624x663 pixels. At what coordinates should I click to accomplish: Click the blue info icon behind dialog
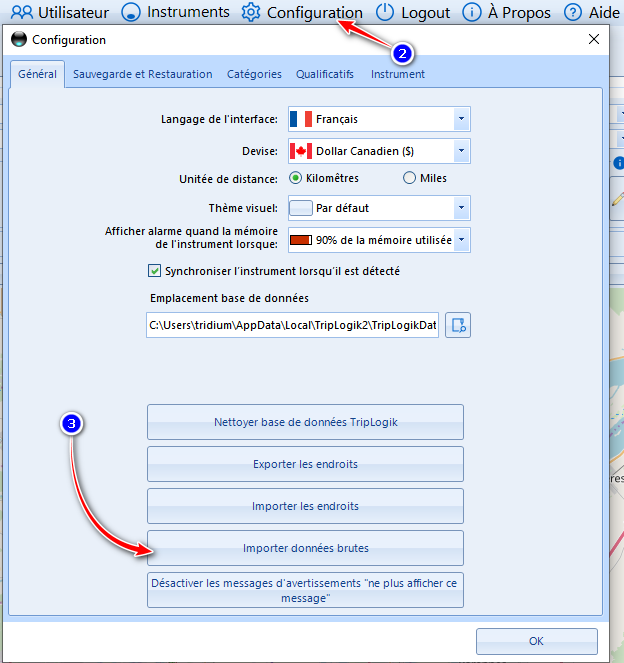tap(619, 163)
